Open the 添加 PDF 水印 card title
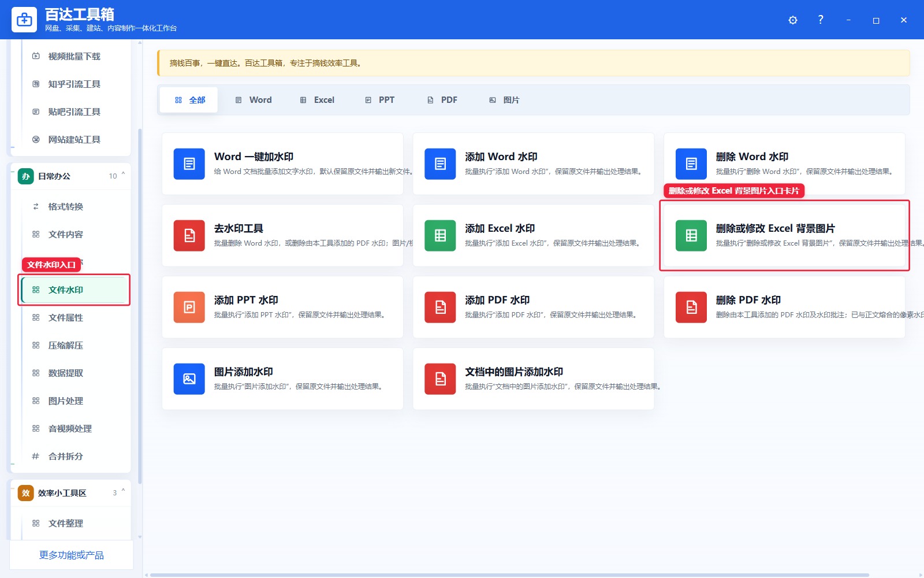 click(x=497, y=300)
